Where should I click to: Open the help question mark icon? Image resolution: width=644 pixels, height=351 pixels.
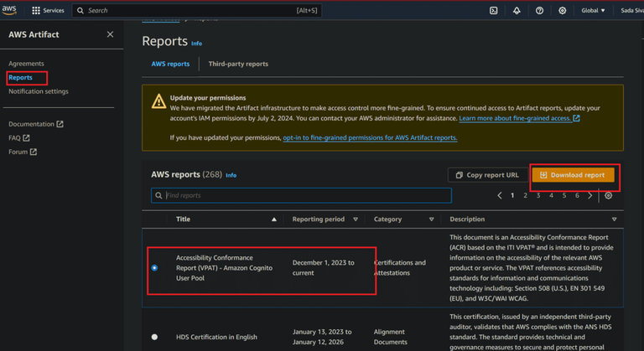539,11
